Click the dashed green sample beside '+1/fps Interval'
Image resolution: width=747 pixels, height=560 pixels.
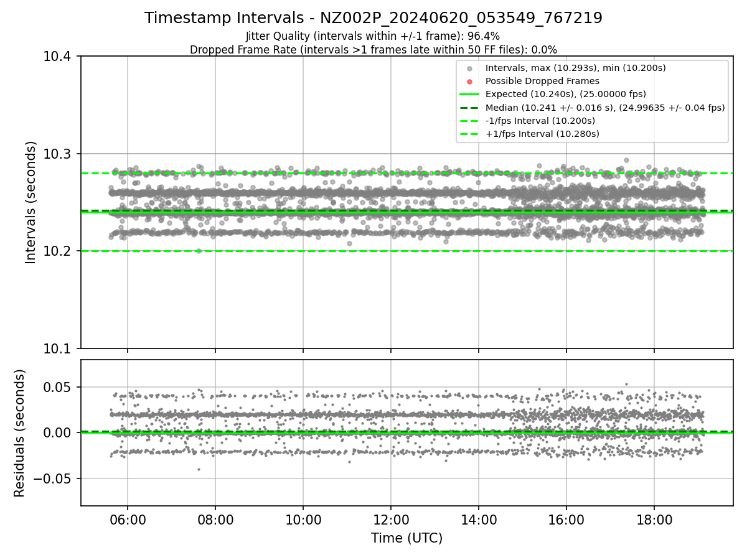coord(470,133)
